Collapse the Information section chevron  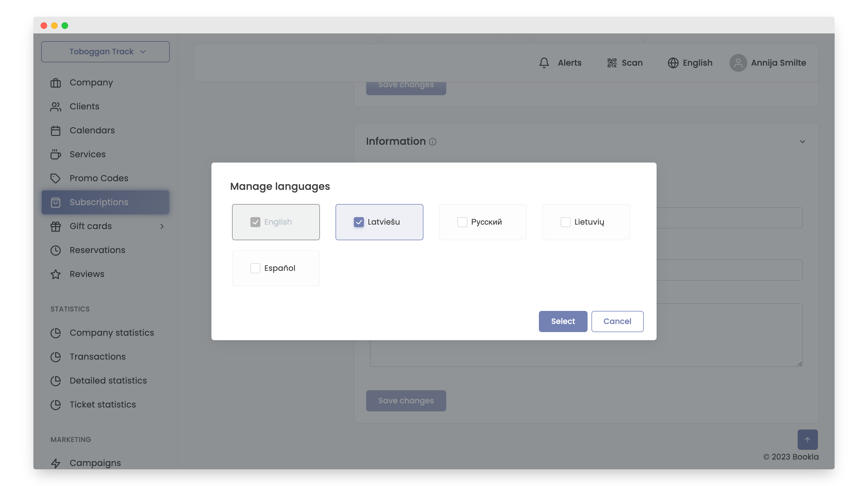pos(802,142)
